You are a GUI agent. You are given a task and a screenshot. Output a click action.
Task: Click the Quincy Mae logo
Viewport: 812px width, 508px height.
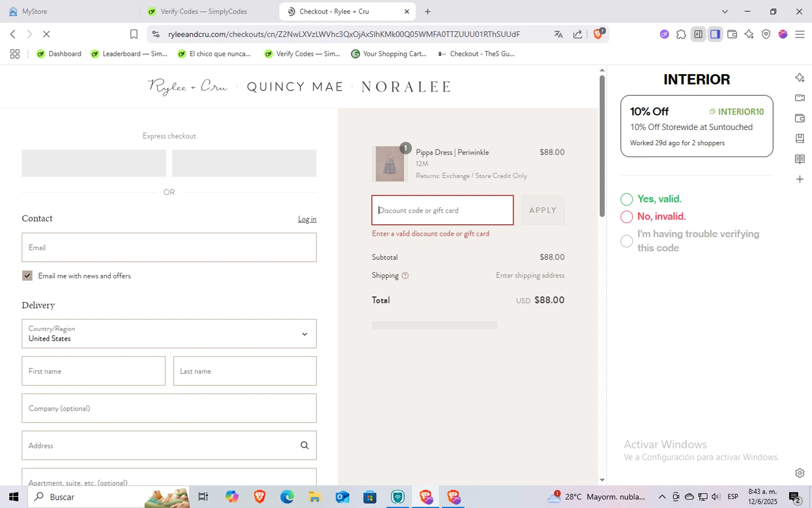click(x=295, y=87)
